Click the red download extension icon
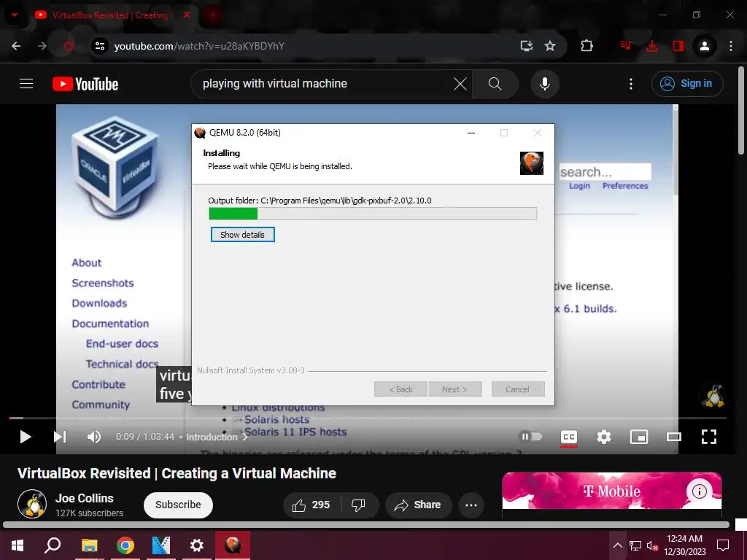Screen dimensions: 747x560 click(x=652, y=46)
